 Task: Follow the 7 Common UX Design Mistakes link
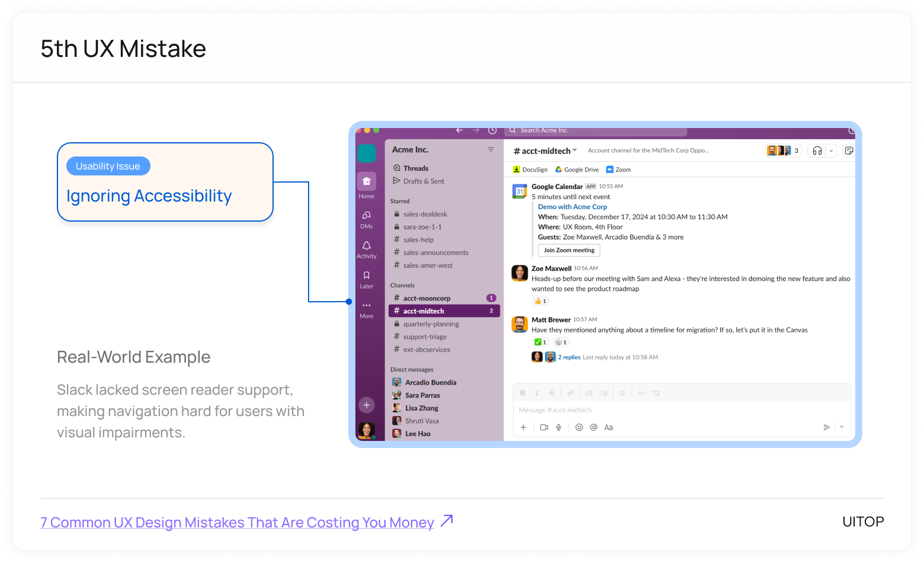(238, 522)
